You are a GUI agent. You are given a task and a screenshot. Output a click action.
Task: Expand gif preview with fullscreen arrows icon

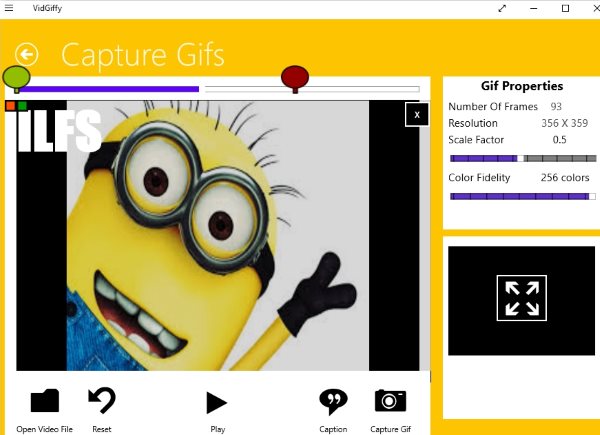pos(522,298)
